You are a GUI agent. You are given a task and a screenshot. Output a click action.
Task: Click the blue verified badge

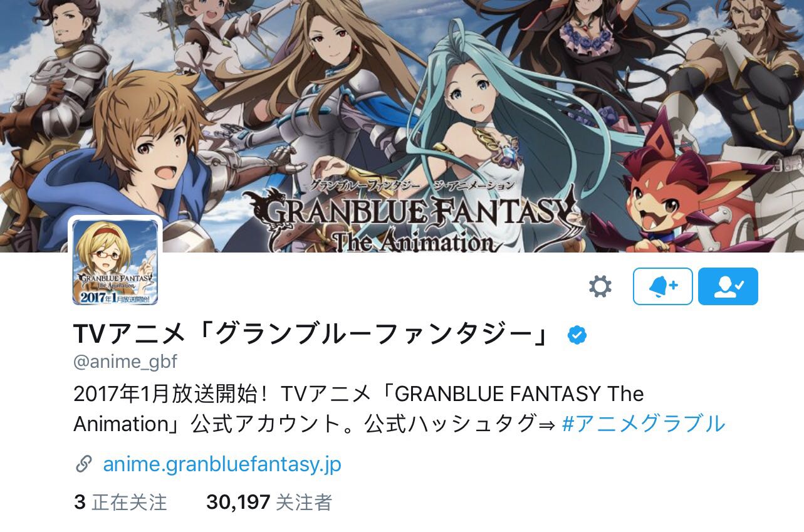pyautogui.click(x=577, y=335)
